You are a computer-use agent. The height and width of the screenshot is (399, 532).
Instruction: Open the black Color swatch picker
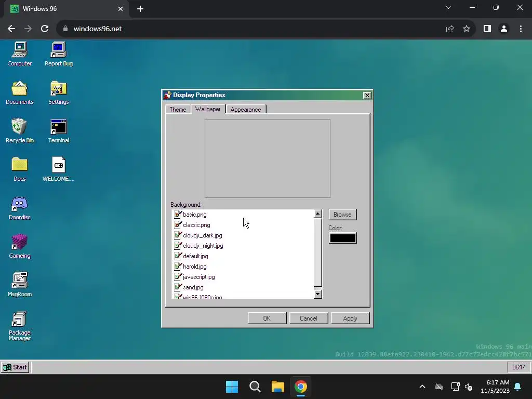click(x=343, y=238)
